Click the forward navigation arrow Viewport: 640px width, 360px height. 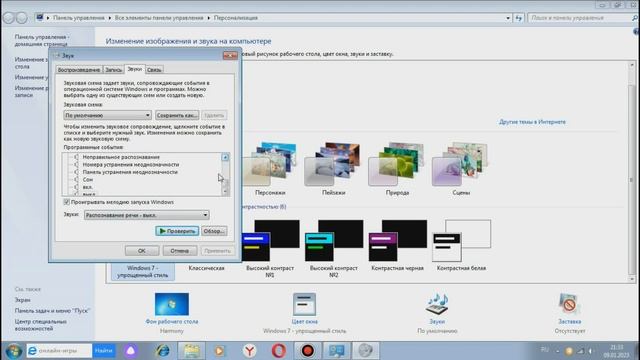pos(22,18)
